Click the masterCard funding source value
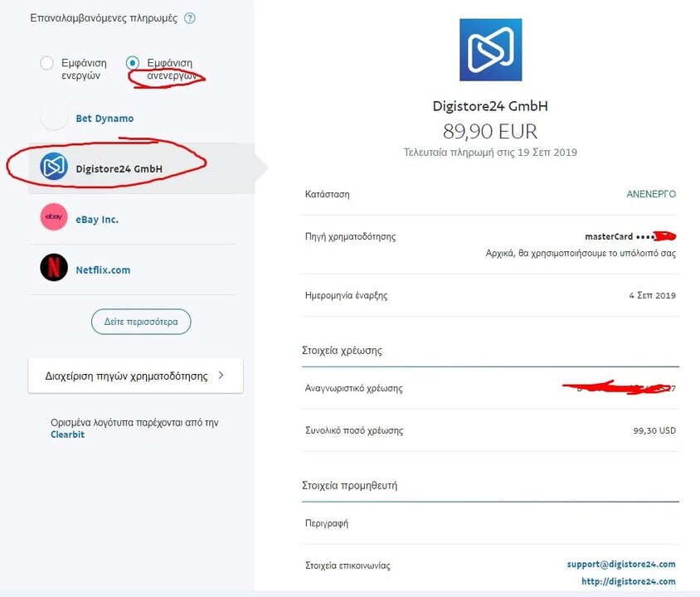This screenshot has height=597, width=700. (x=630, y=236)
